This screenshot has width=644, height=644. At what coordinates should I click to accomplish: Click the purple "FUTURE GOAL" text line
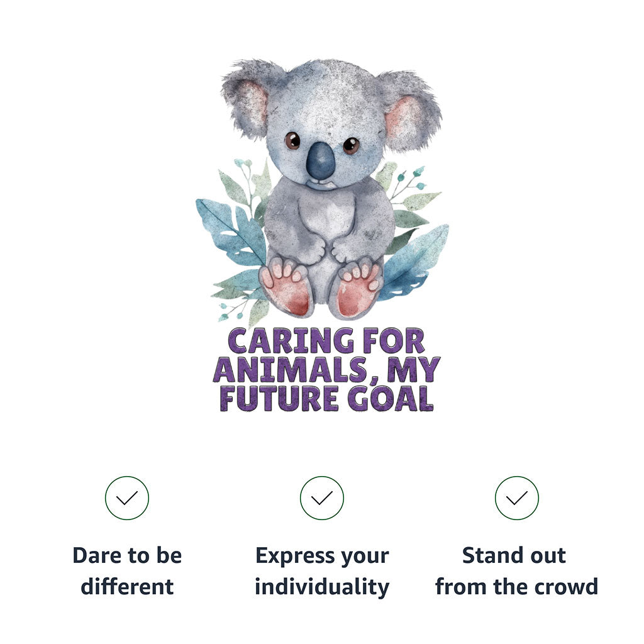(326, 398)
